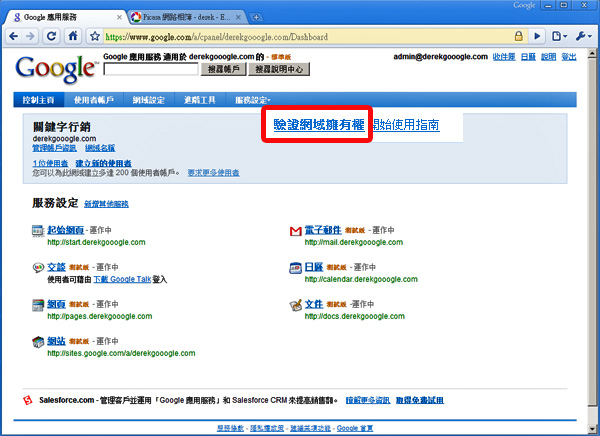Viewport: 600px width, 436px height.
Task: Click the vertical scrollbar down arrow
Action: (x=592, y=428)
